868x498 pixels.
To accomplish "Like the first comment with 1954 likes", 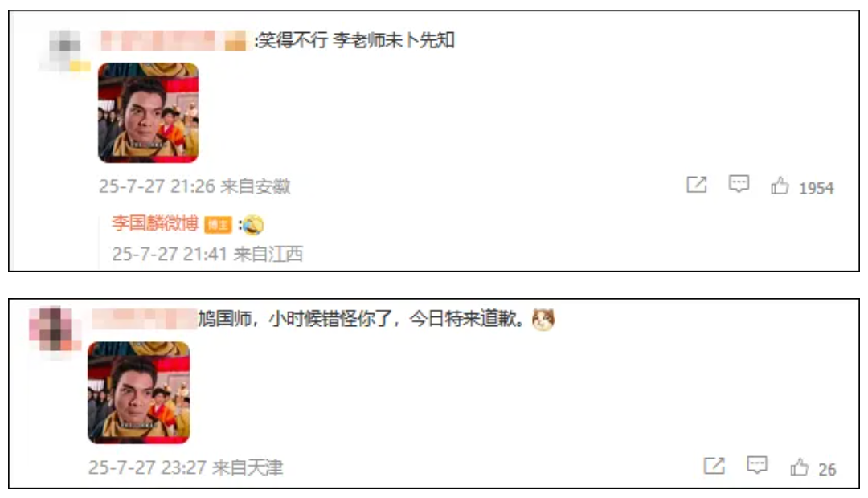I will [x=780, y=186].
